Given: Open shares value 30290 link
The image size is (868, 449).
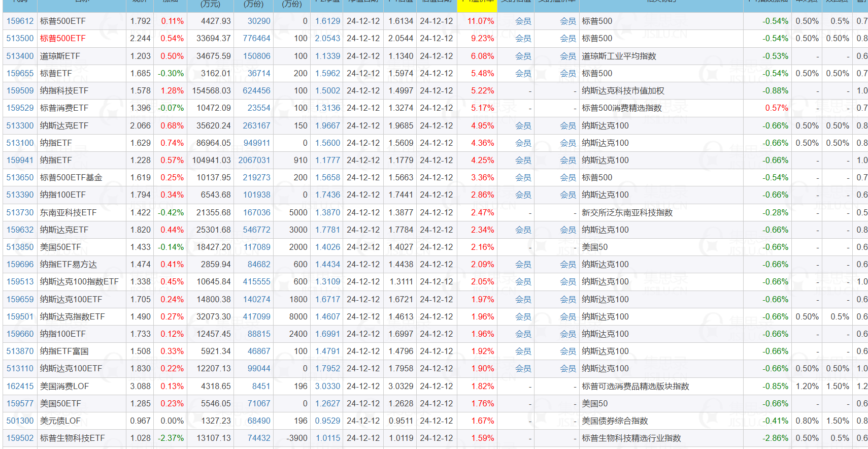Looking at the screenshot, I should [x=259, y=21].
